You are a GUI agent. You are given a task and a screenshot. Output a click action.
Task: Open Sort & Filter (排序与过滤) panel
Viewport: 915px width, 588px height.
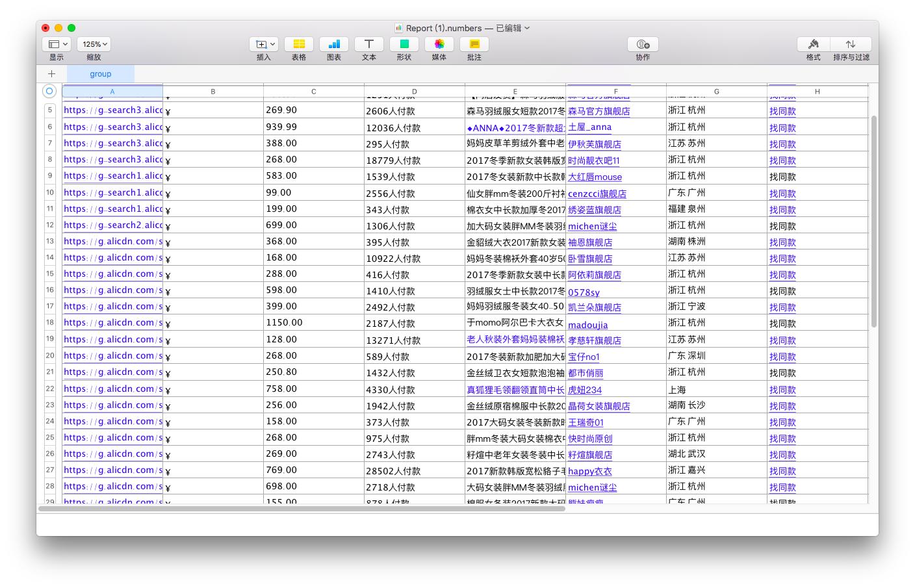coord(851,44)
